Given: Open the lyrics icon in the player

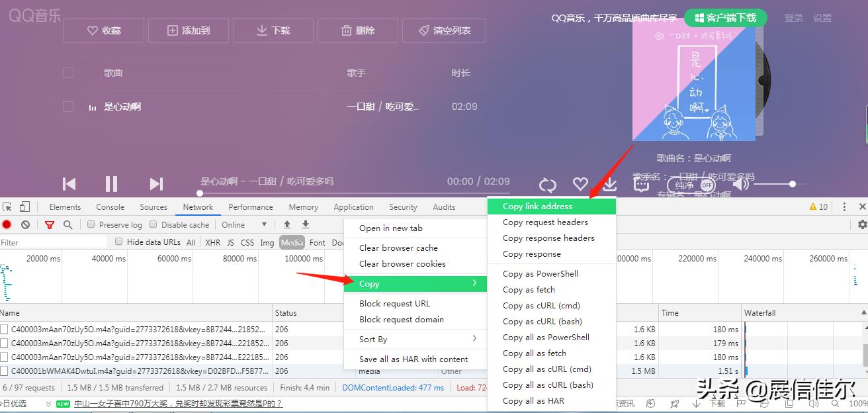Looking at the screenshot, I should click(641, 185).
